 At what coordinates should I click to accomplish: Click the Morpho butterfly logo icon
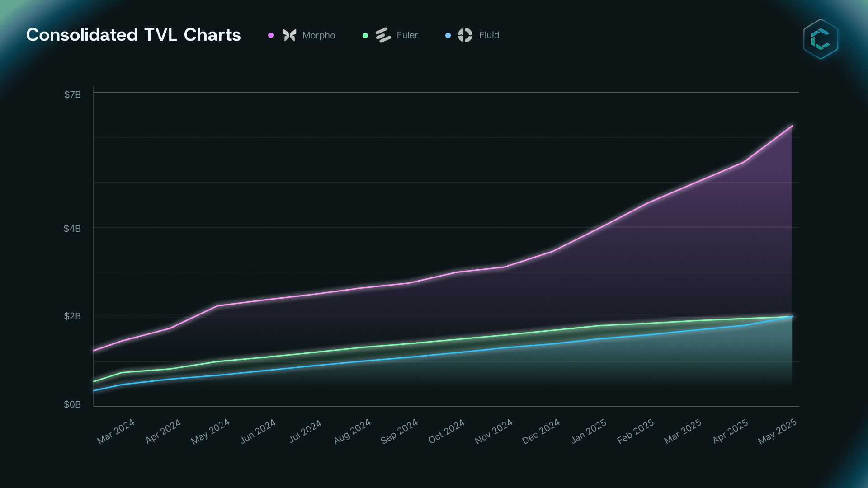pos(289,35)
